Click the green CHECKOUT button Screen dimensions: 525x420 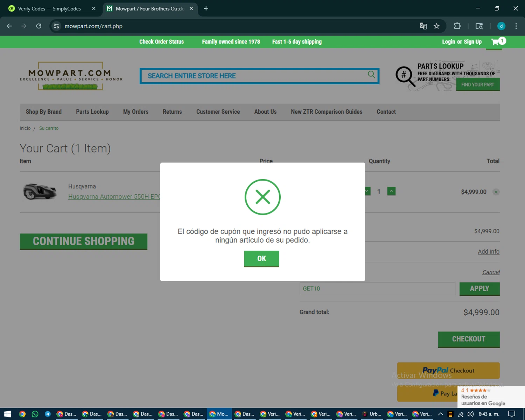469,339
